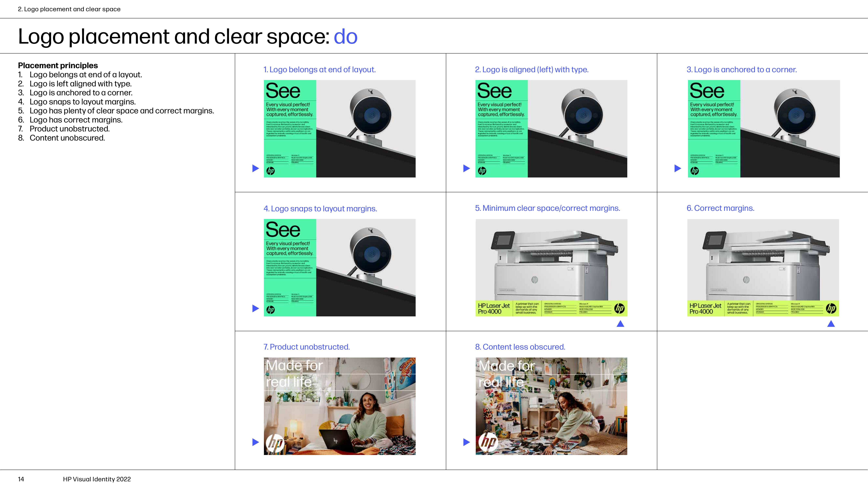Click caption '2. Logo is aligned (left) with type.'

pyautogui.click(x=532, y=70)
